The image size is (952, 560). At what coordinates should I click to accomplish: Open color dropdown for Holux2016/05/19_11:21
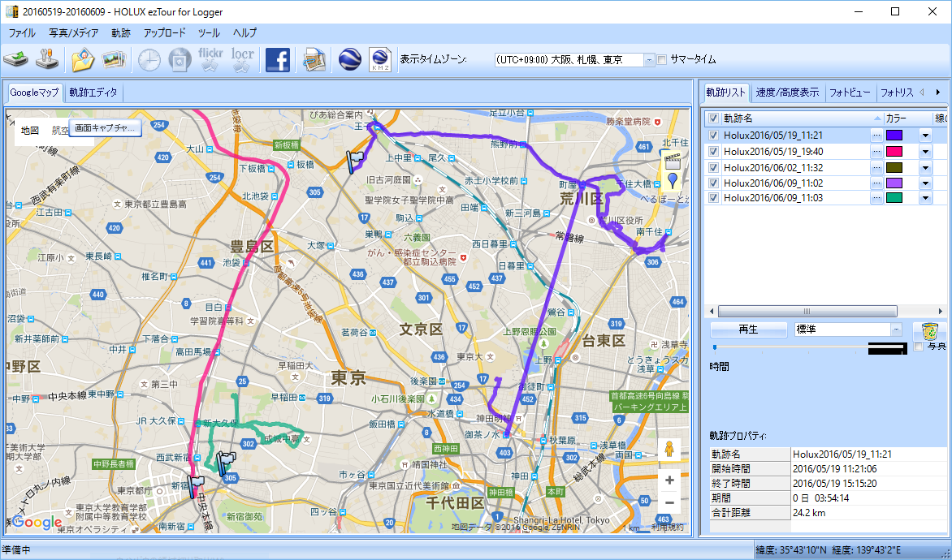[925, 136]
